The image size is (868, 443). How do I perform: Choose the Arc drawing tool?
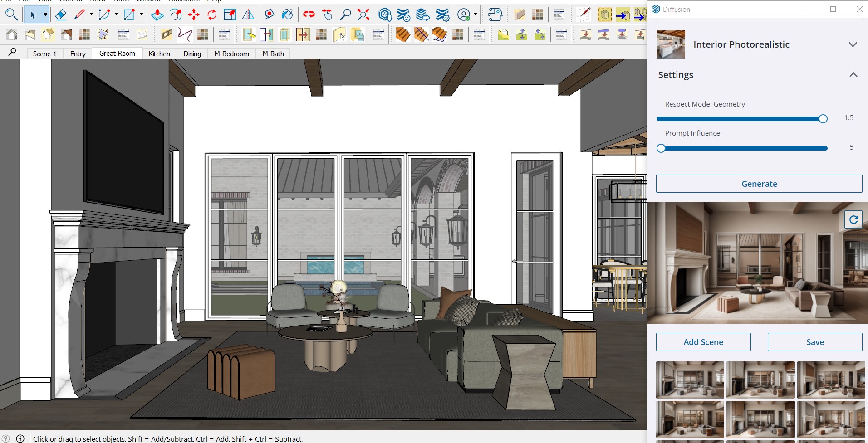coord(104,15)
